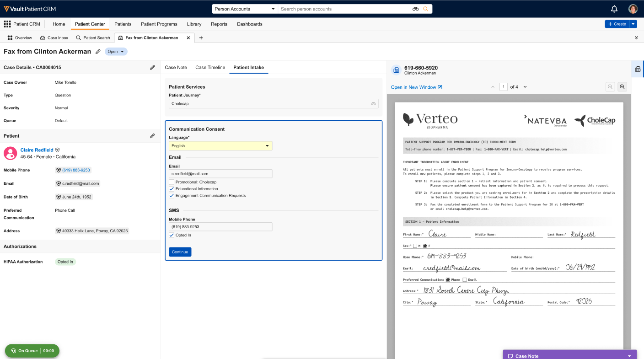Click the Continue button
644x359 pixels.
pyautogui.click(x=180, y=252)
